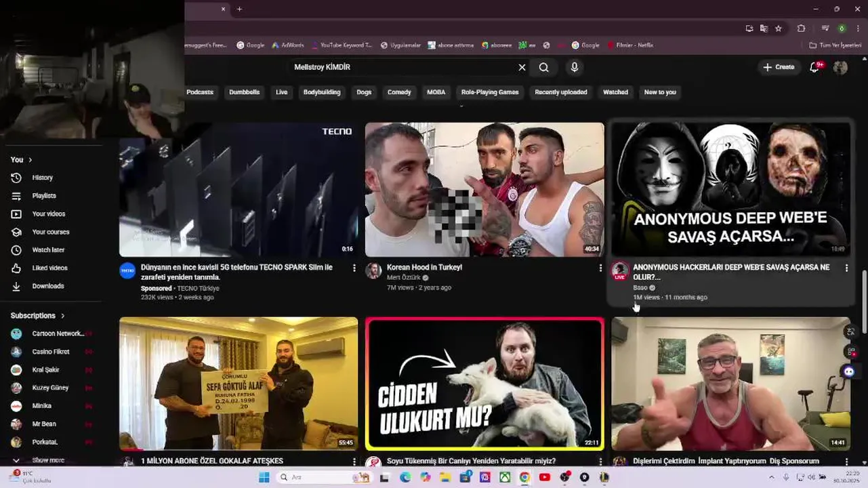Viewport: 868px width, 488px height.
Task: Open PorkataL subscription channel
Action: point(51,442)
